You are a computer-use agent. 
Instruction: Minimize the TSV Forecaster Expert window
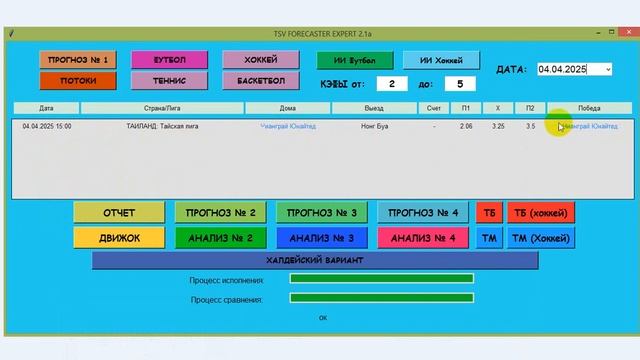(x=598, y=33)
